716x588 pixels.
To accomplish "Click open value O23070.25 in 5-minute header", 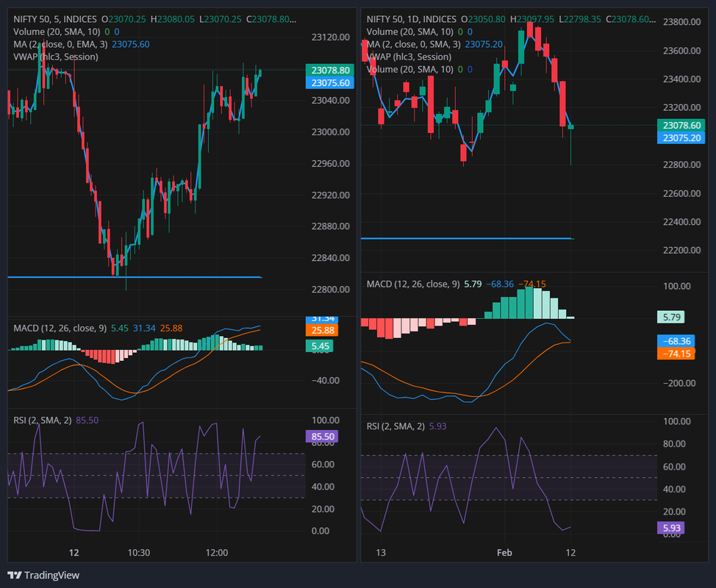I will (123, 19).
